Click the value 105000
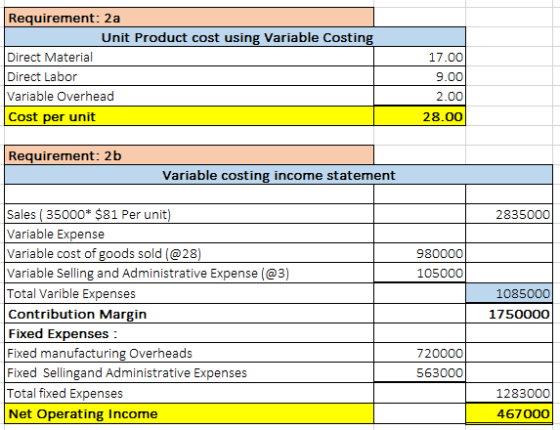Viewport: 560px width, 430px height. (x=420, y=273)
